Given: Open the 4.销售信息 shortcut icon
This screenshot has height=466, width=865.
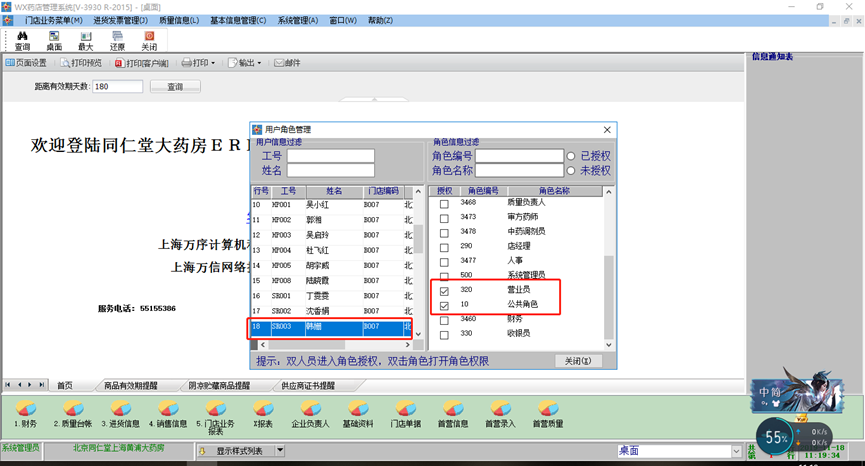Looking at the screenshot, I should 168,414.
